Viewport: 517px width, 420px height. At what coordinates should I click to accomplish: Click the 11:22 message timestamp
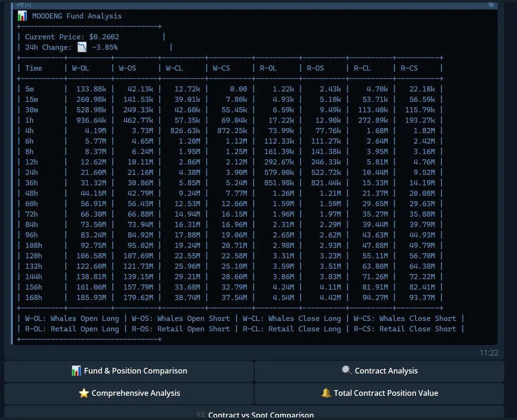coord(489,353)
